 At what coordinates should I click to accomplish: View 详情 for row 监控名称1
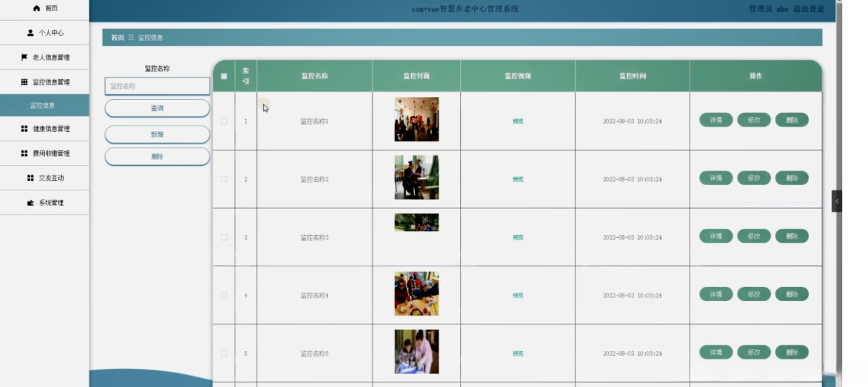click(x=716, y=120)
